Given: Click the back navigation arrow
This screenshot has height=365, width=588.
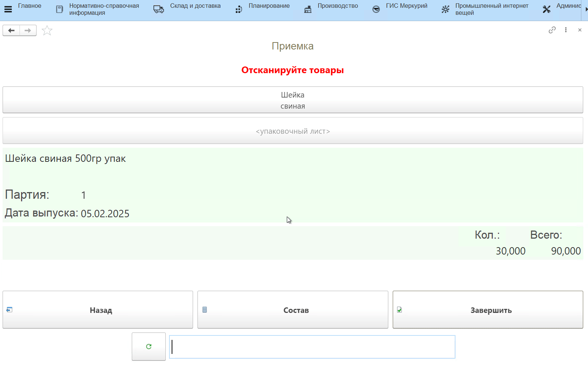Looking at the screenshot, I should click(11, 30).
